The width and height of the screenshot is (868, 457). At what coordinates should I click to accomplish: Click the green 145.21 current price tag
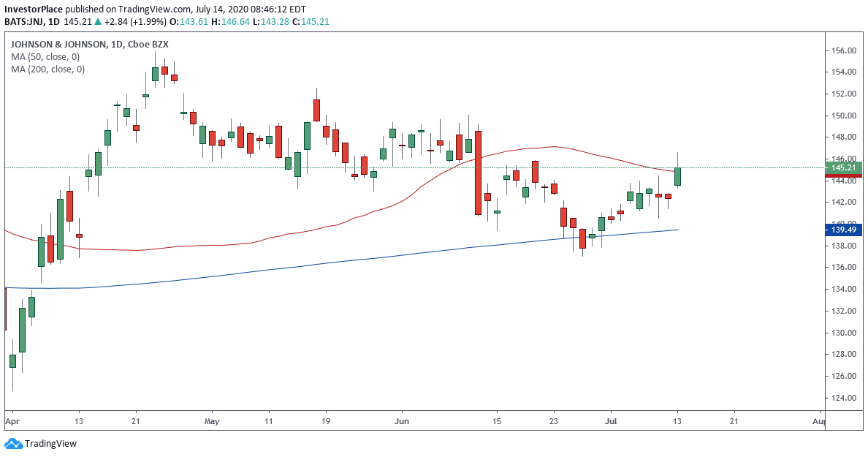pyautogui.click(x=843, y=168)
